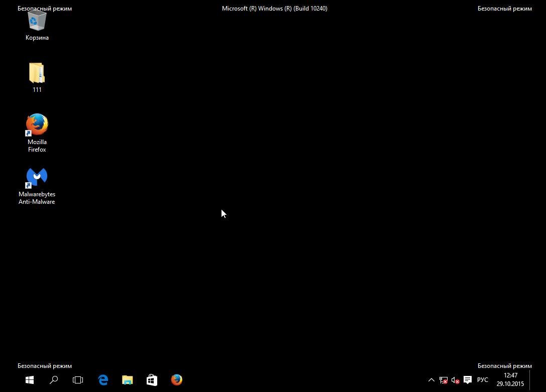546x392 pixels.
Task: Open the Windows Start menu
Action: (x=30, y=380)
